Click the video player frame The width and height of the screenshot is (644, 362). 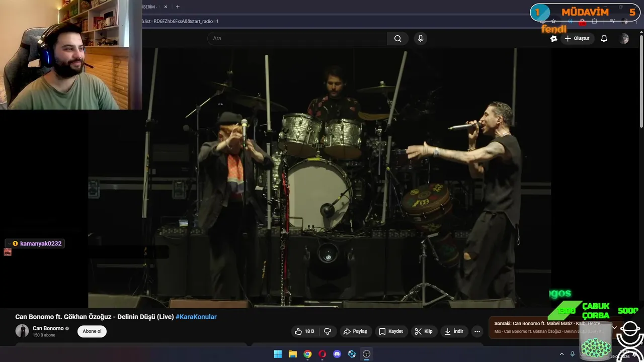(319, 178)
